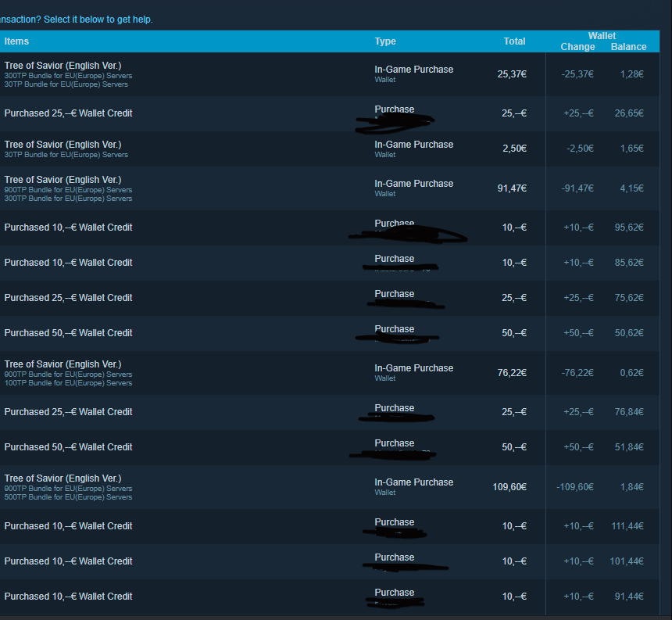
Task: Click the 500TP Bundle for EU Servers line
Action: click(x=68, y=497)
